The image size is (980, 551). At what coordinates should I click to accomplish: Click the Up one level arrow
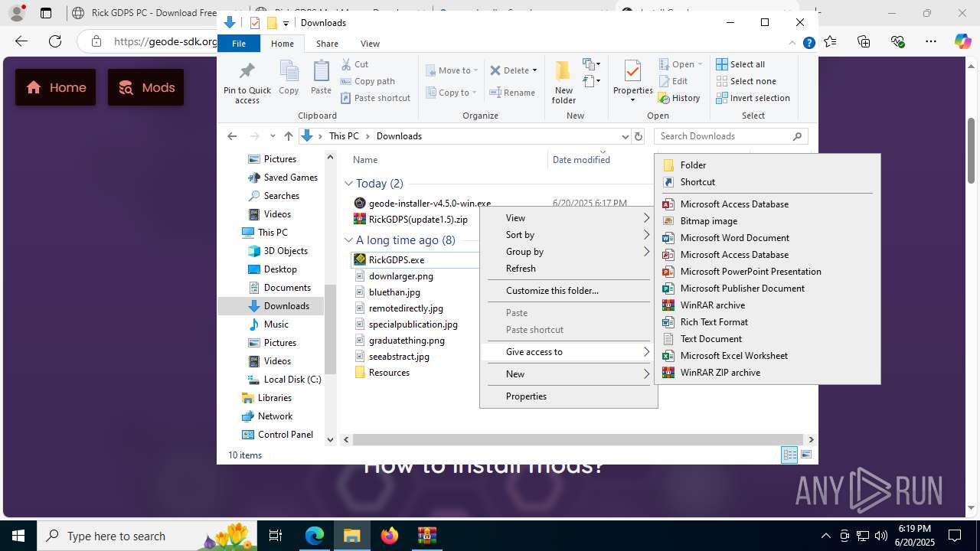click(x=288, y=136)
